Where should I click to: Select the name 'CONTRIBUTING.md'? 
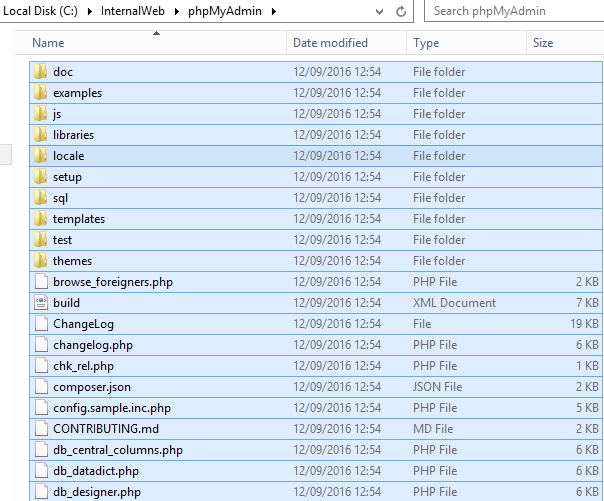tap(106, 429)
